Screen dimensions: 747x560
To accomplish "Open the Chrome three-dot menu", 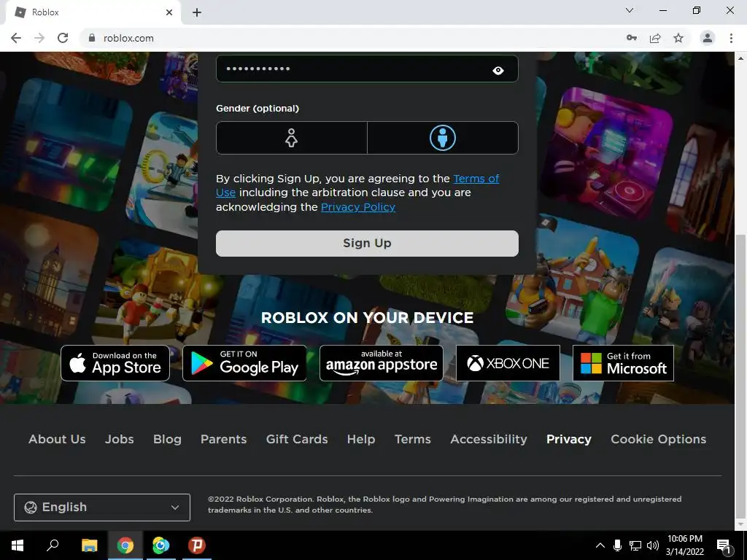I will [x=731, y=38].
